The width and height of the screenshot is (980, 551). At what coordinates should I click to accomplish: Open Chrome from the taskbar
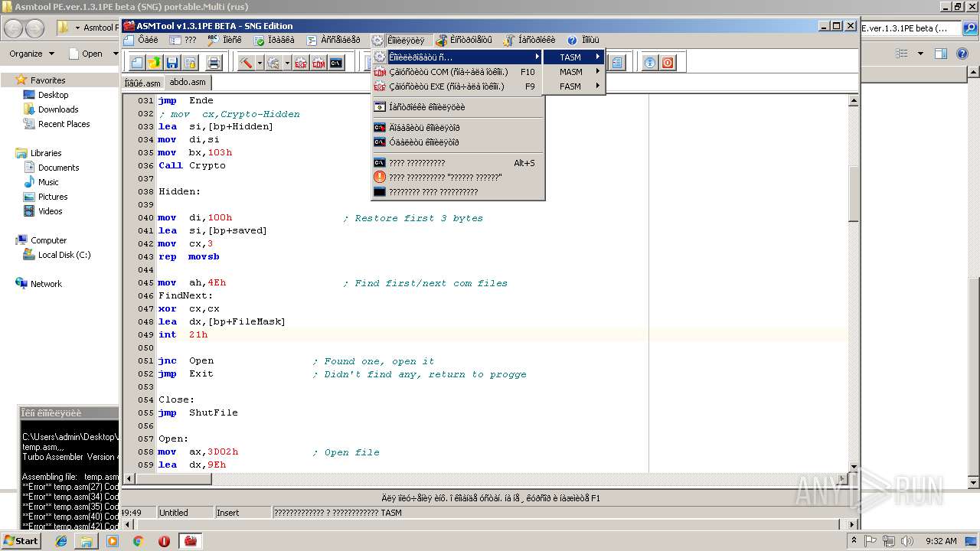click(138, 541)
